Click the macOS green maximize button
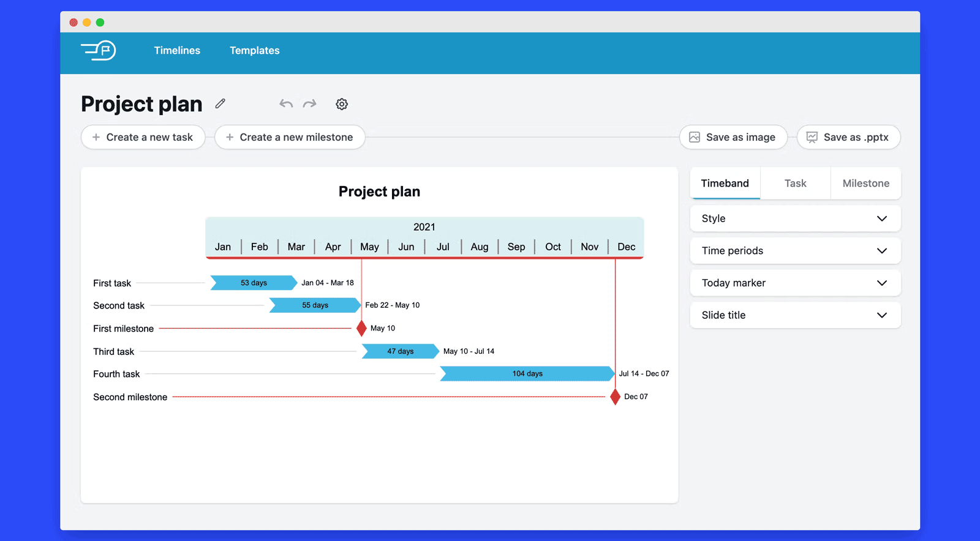Viewport: 980px width, 541px height. (x=100, y=23)
